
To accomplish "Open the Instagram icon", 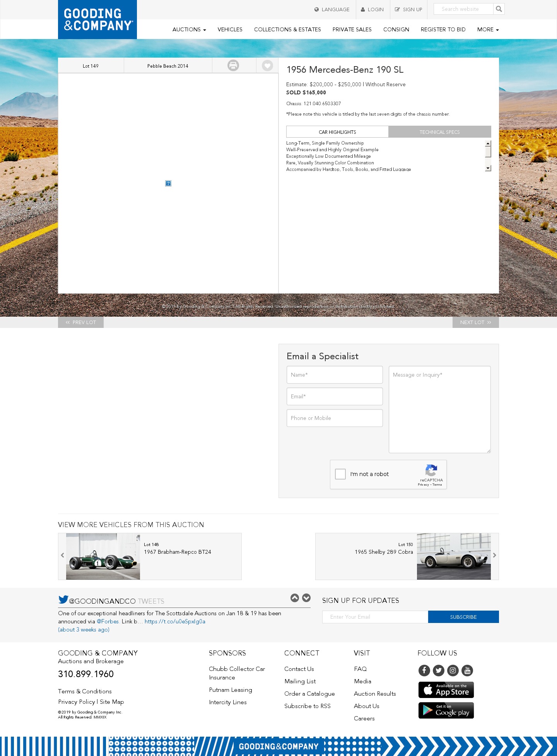I will [453, 670].
